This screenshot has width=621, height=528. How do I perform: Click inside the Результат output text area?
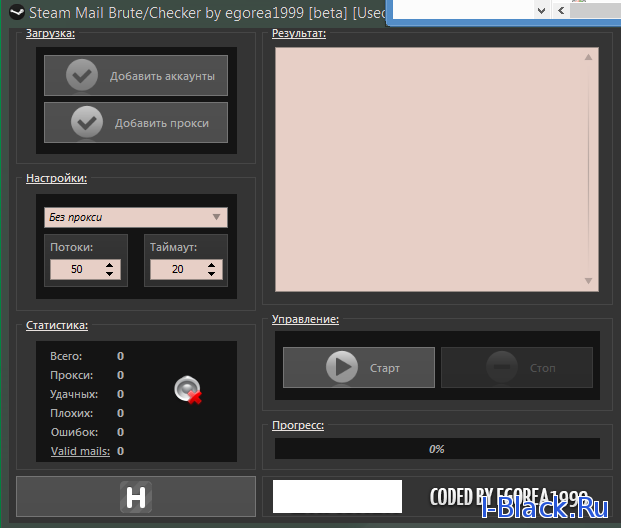[437, 170]
